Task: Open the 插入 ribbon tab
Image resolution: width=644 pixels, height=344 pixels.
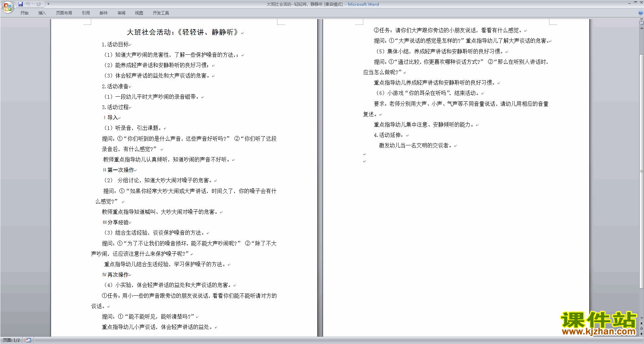Action: point(42,13)
